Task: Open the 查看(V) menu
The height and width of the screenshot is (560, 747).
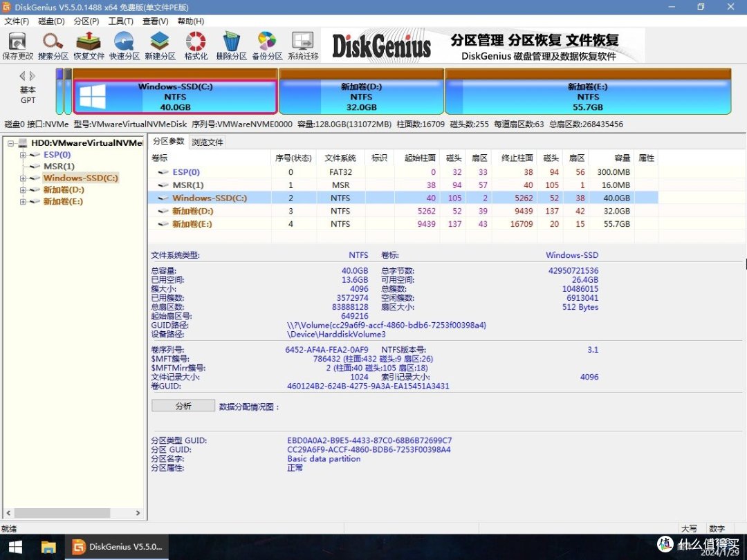Action: coord(156,21)
